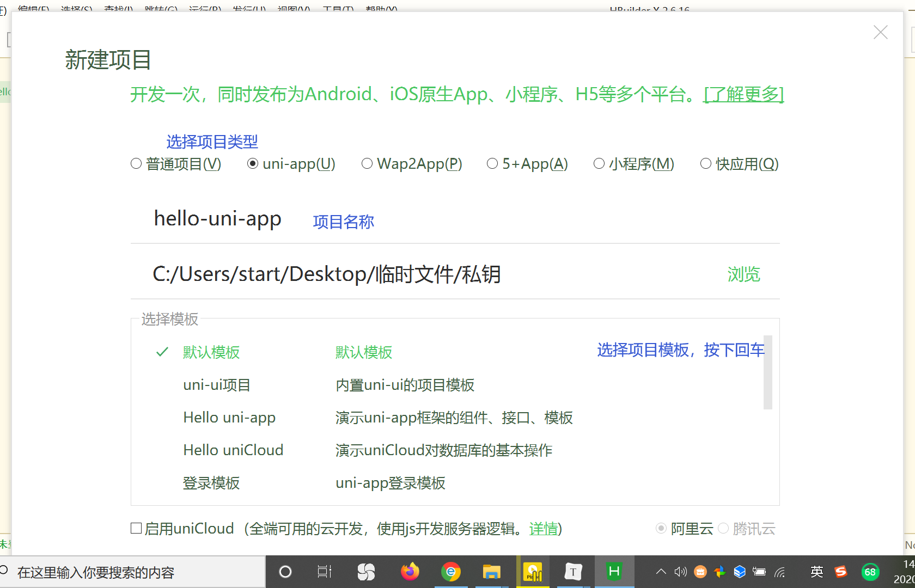Click description 演示uniCloud对数据库的基本操作

(x=444, y=450)
